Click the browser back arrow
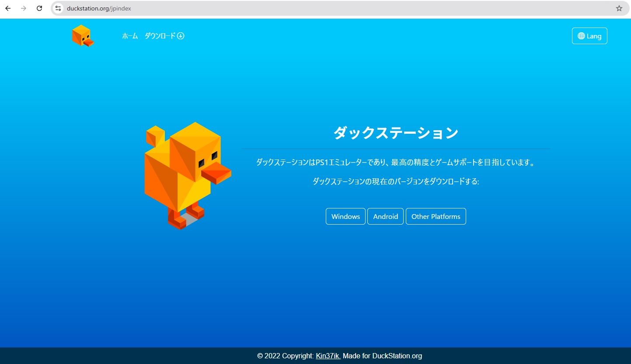The image size is (631, 364). pyautogui.click(x=8, y=8)
